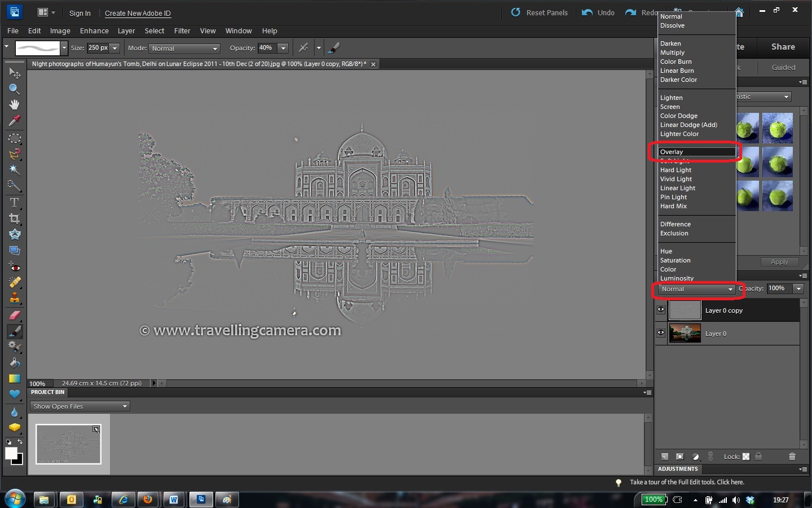Expand the Show Open Files dropdown
The image size is (812, 508).
(x=125, y=406)
